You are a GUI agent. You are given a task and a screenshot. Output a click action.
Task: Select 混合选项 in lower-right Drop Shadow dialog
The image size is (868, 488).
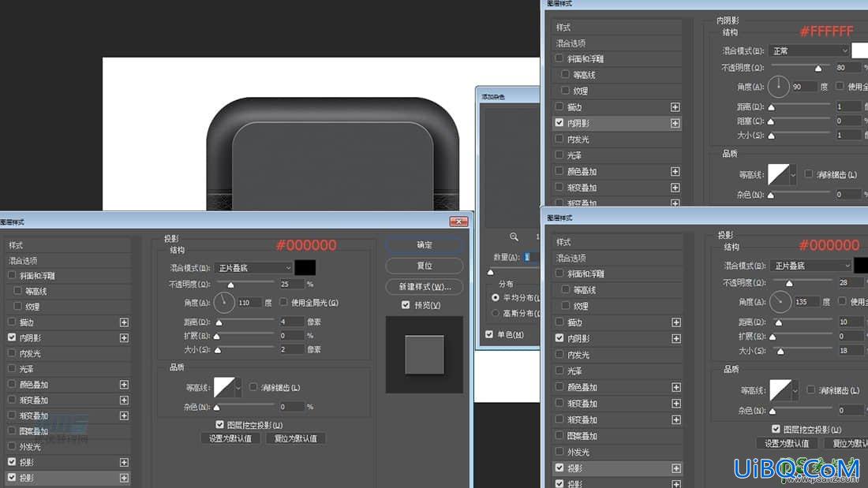click(618, 258)
